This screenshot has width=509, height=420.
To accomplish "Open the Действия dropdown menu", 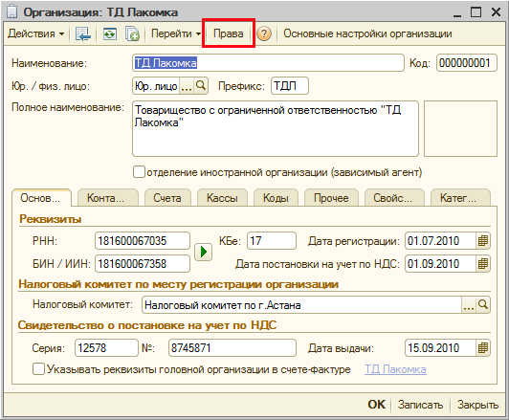I will (35, 33).
